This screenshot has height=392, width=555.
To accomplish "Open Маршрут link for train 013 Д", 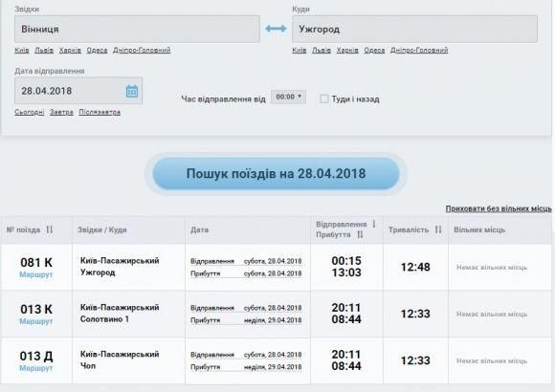I will (x=36, y=368).
